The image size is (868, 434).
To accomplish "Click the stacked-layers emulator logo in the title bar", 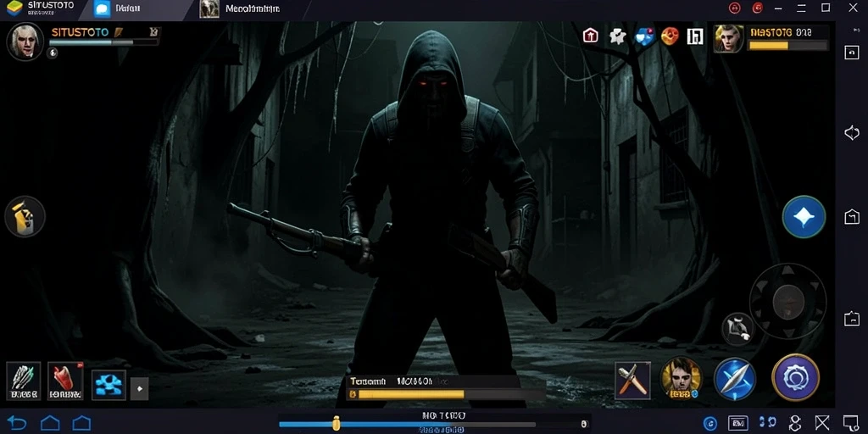I will [14, 8].
